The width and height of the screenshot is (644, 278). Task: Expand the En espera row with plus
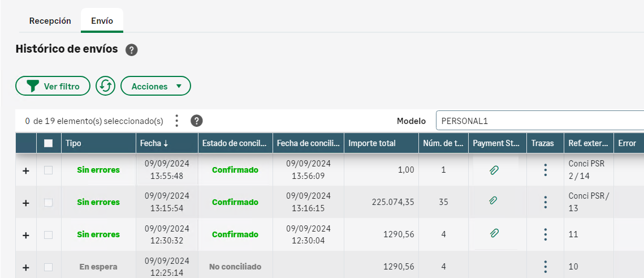[x=25, y=267]
